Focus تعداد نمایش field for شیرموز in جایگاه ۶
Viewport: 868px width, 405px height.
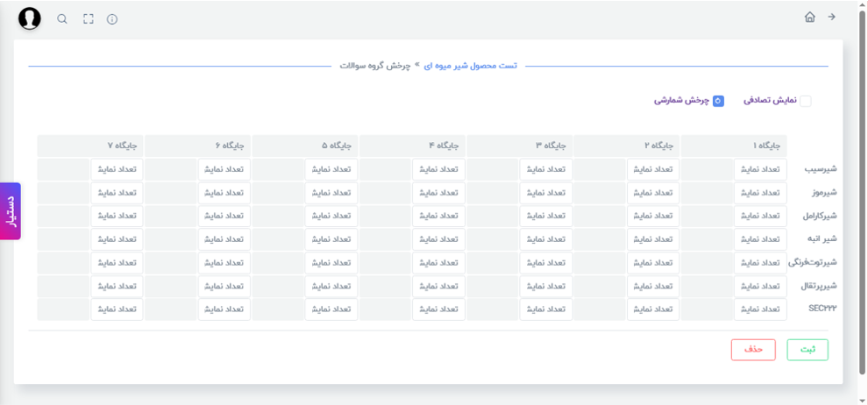click(x=224, y=193)
